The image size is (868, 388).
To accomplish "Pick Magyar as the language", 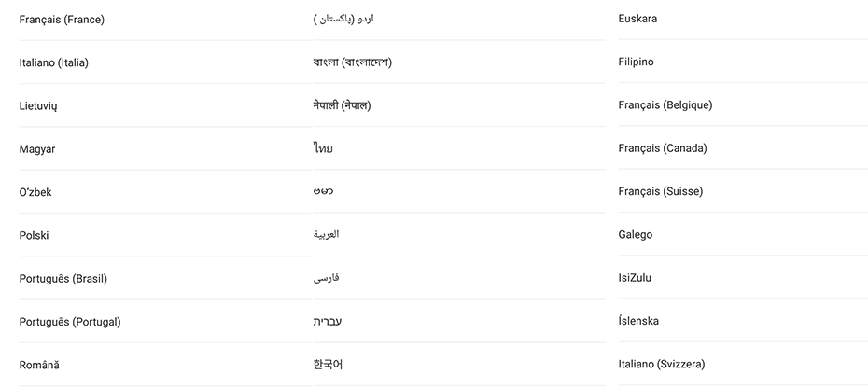I will pyautogui.click(x=37, y=149).
